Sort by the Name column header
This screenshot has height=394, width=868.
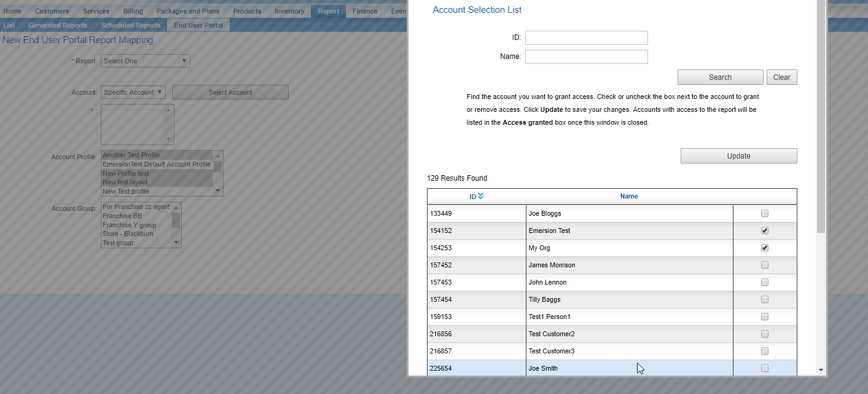coord(628,196)
